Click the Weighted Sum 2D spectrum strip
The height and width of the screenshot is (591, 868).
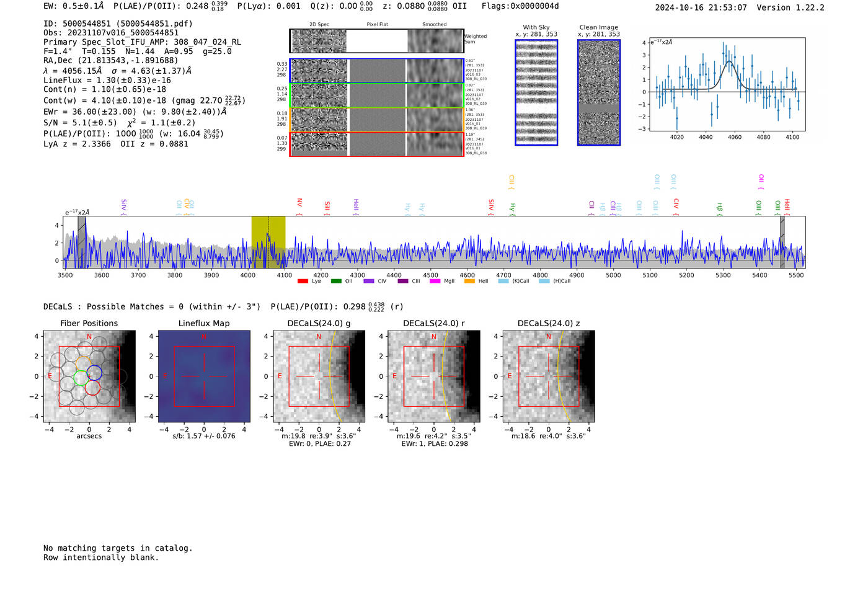click(377, 41)
